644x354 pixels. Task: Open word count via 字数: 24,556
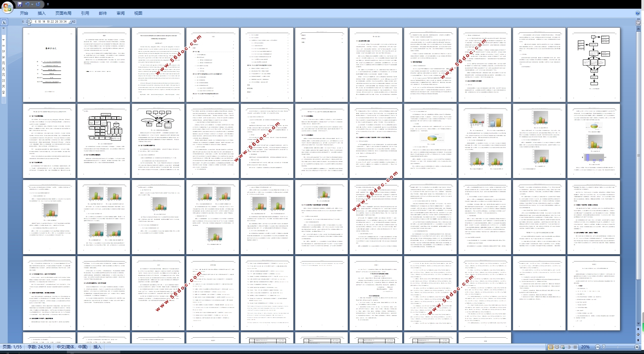(39, 347)
